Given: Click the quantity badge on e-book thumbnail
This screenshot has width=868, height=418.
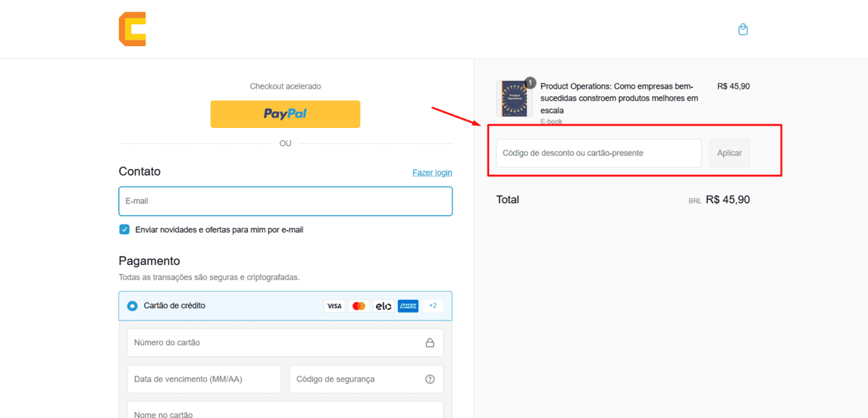Looking at the screenshot, I should [x=530, y=83].
